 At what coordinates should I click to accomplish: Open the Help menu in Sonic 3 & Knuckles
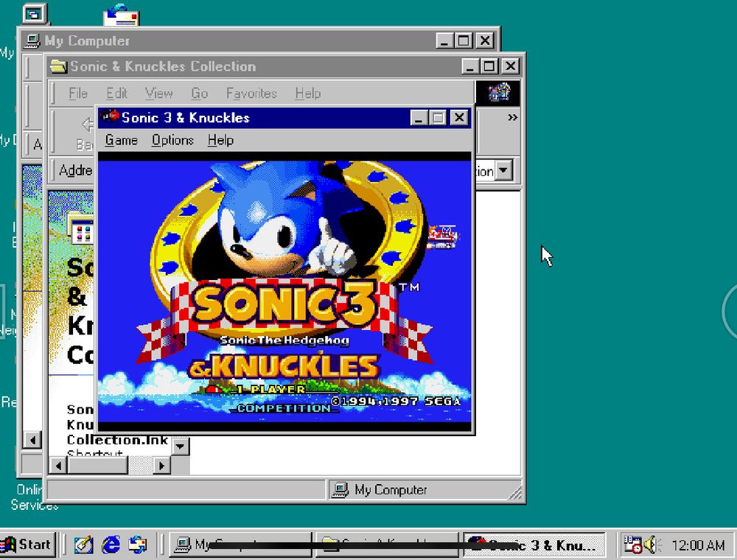[220, 141]
